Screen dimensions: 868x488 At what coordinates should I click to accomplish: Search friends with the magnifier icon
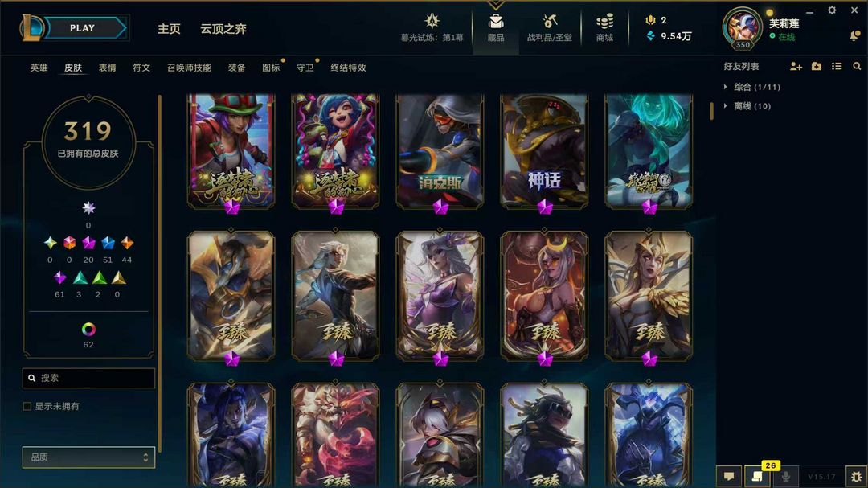pos(857,67)
